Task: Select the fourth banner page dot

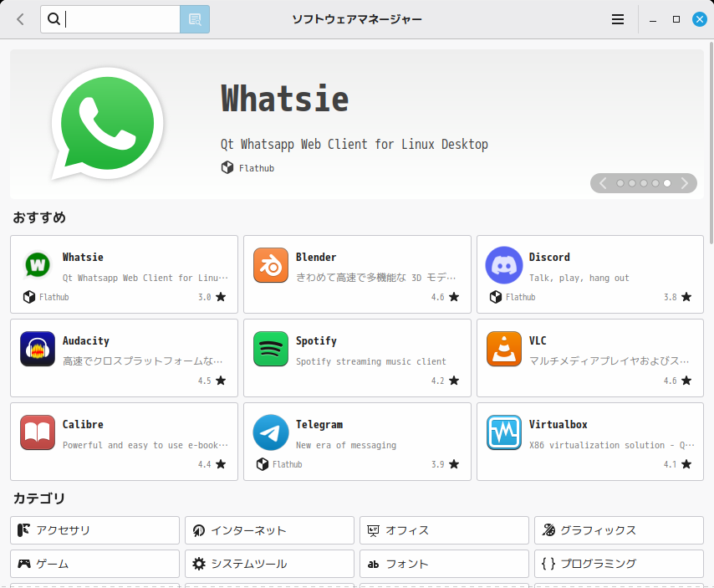Action: click(655, 183)
